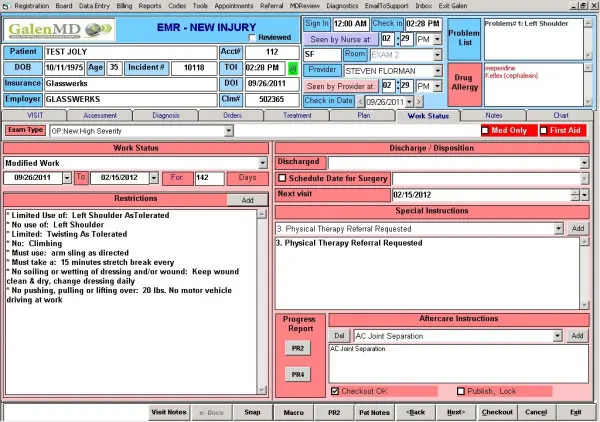Enable the First Aid checkbox

[543, 130]
